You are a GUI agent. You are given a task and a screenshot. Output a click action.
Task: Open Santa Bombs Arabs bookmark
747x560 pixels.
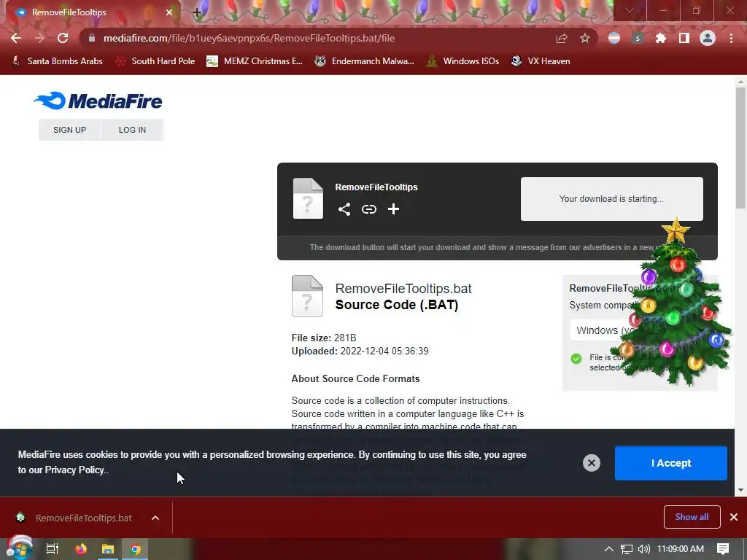(x=57, y=61)
